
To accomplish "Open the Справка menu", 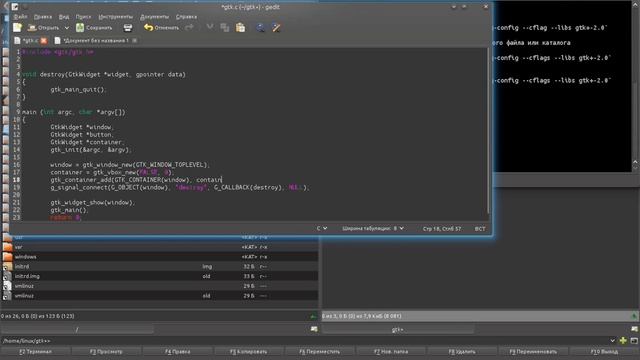I will (x=186, y=17).
